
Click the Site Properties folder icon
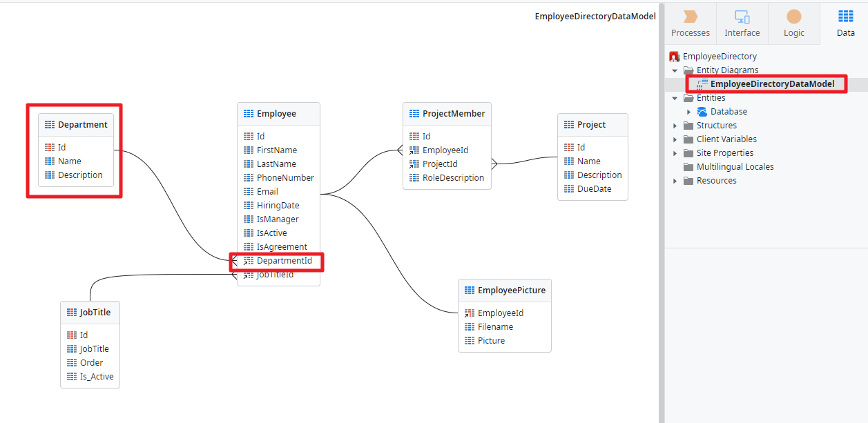[x=688, y=153]
